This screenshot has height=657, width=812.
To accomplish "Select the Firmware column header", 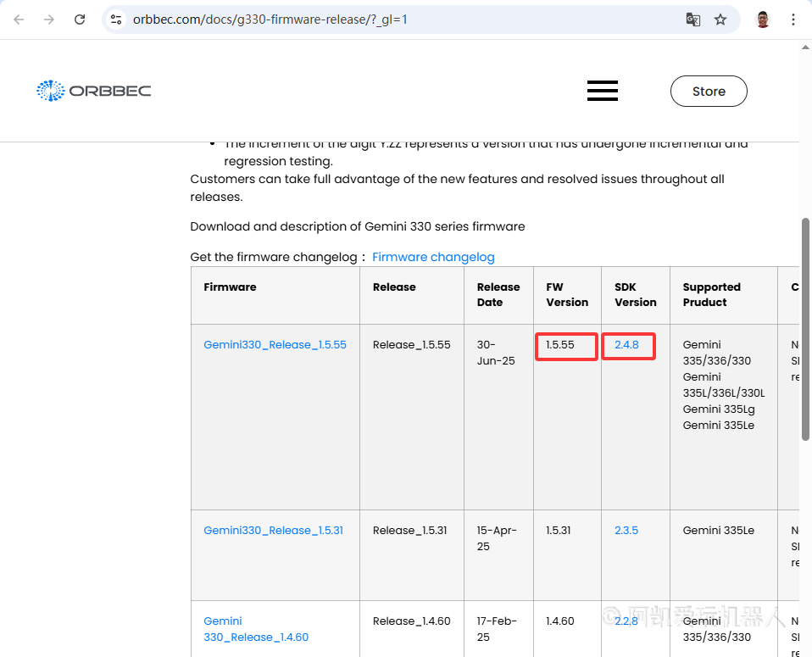I will click(x=275, y=295).
